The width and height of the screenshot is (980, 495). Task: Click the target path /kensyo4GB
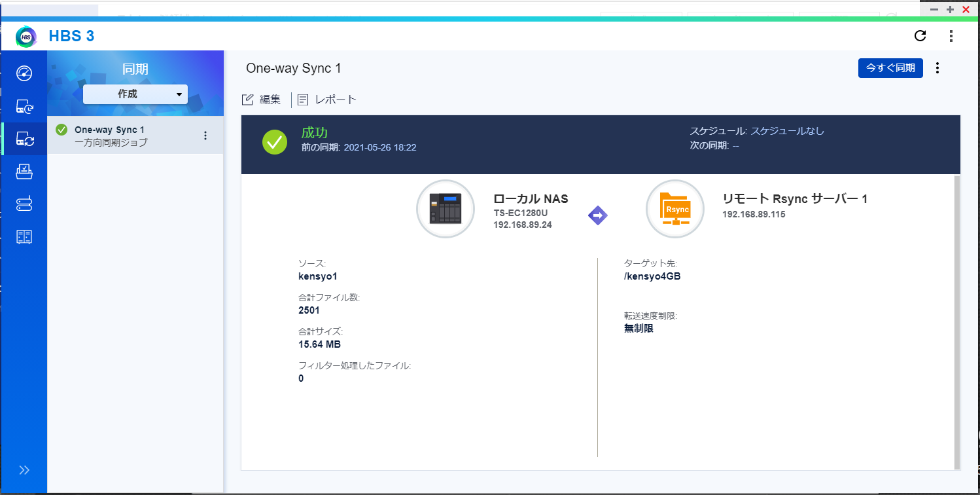[652, 276]
